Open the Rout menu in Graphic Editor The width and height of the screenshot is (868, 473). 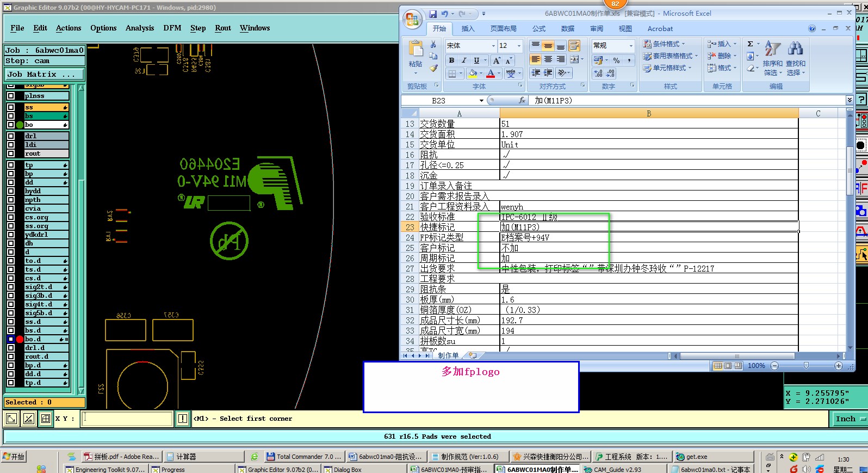223,28
